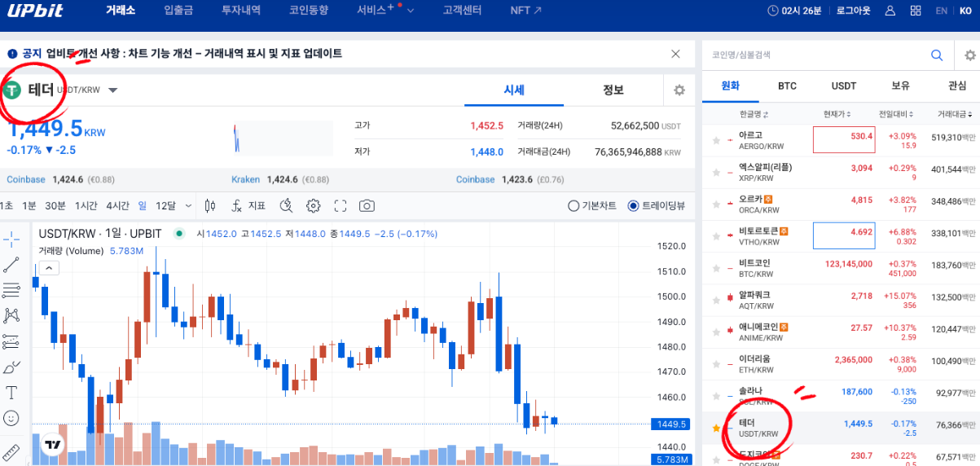Take a chart snapshot with camera icon
Screen dimensions: 980x466
click(367, 206)
